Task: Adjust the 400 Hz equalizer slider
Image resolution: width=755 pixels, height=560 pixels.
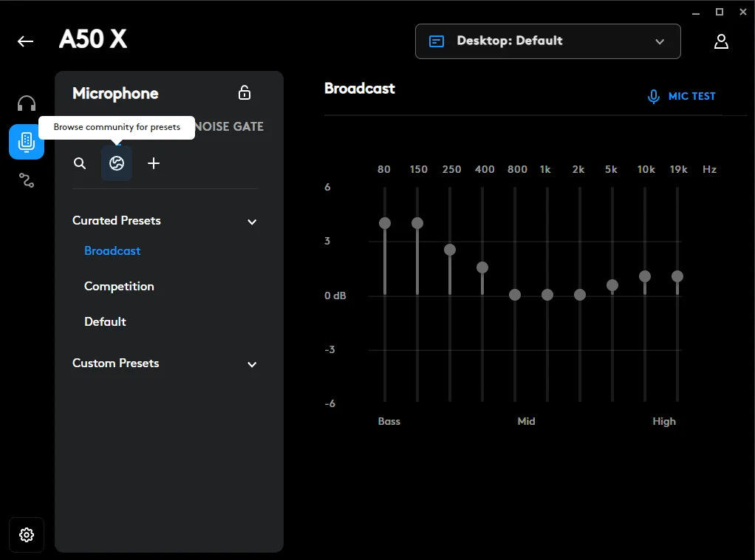Action: point(482,267)
